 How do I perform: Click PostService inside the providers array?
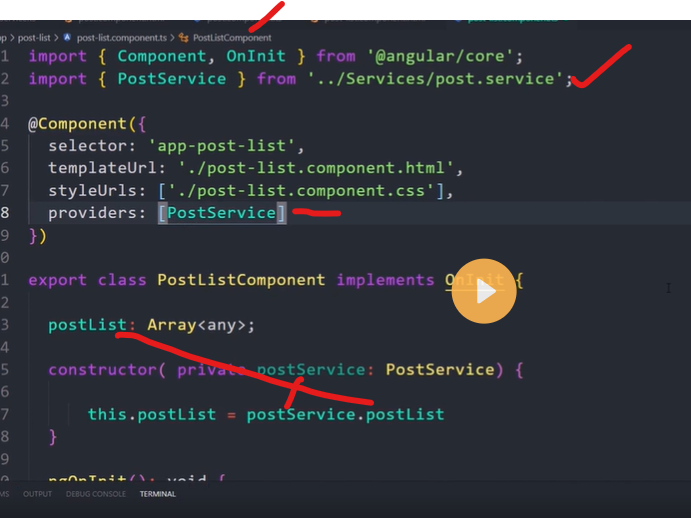coord(221,213)
